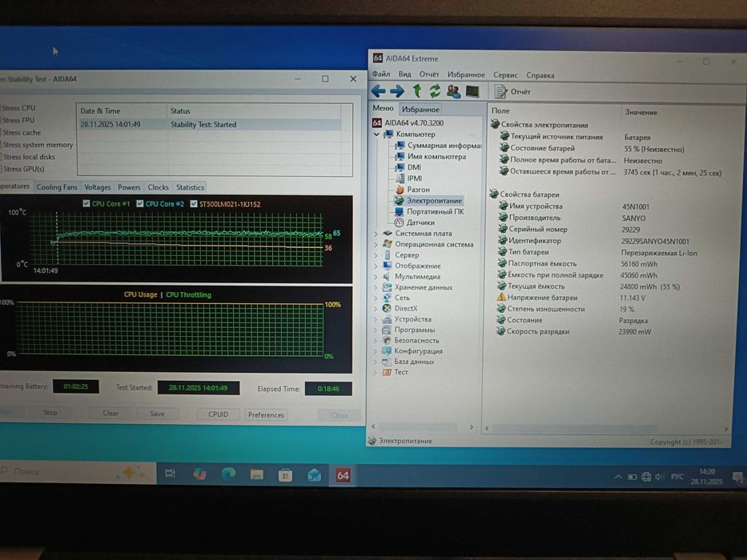Open the Файл menu

380,74
